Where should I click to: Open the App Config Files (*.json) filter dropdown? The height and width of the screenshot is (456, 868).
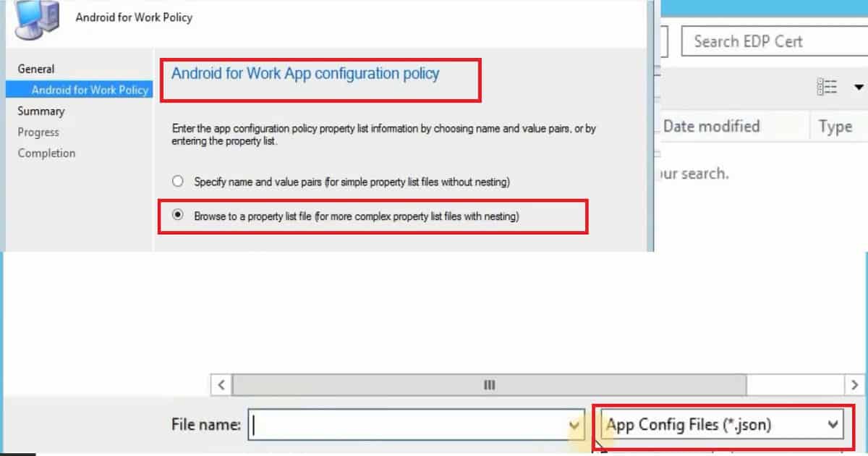point(722,425)
